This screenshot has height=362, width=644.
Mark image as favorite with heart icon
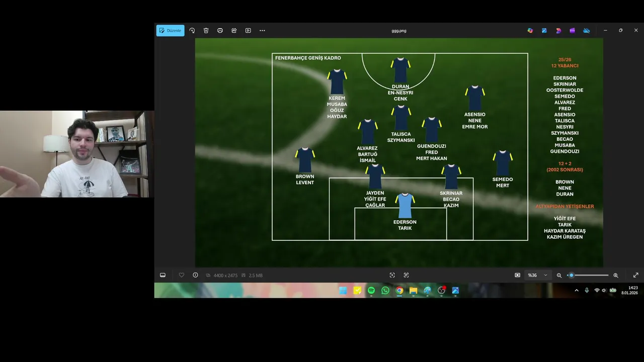click(x=182, y=275)
